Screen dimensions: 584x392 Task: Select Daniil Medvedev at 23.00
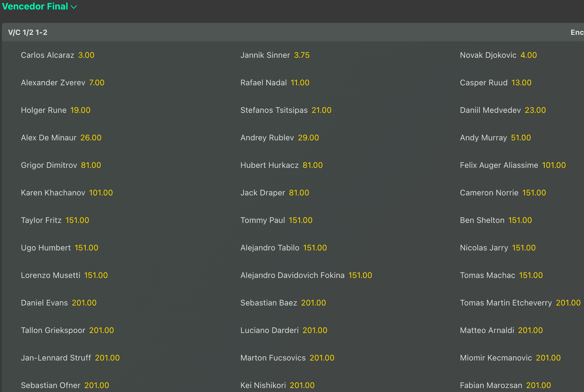503,110
